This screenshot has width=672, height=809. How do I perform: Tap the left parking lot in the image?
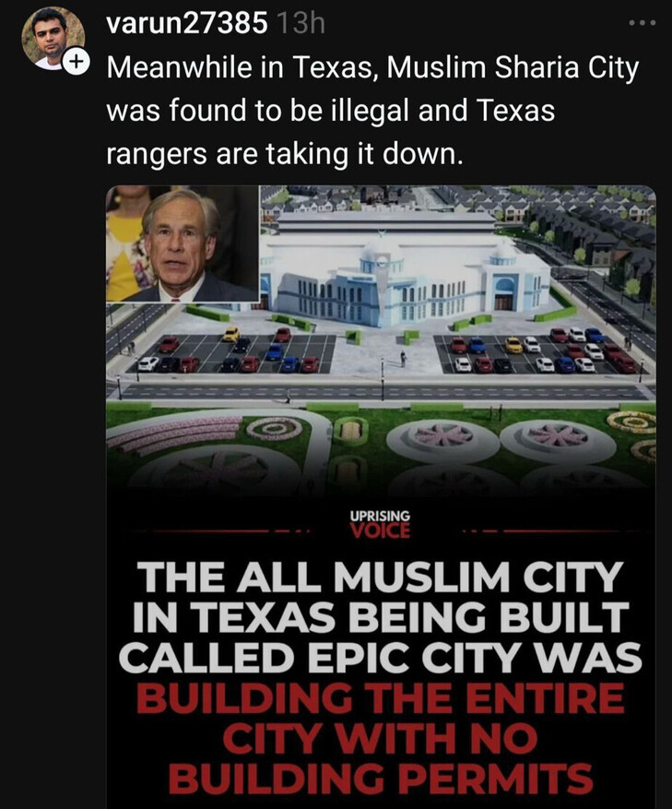pos(232,353)
